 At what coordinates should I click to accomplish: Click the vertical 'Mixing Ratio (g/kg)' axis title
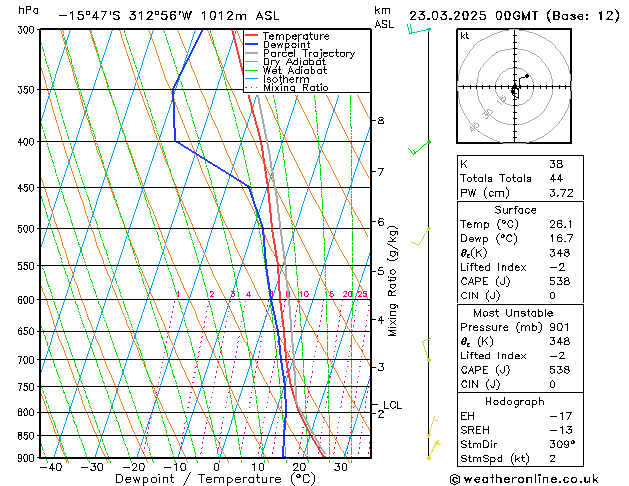[392, 281]
